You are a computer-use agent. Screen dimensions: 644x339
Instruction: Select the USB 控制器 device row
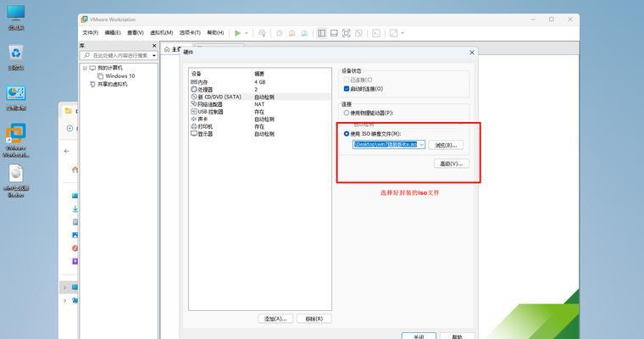coord(260,112)
